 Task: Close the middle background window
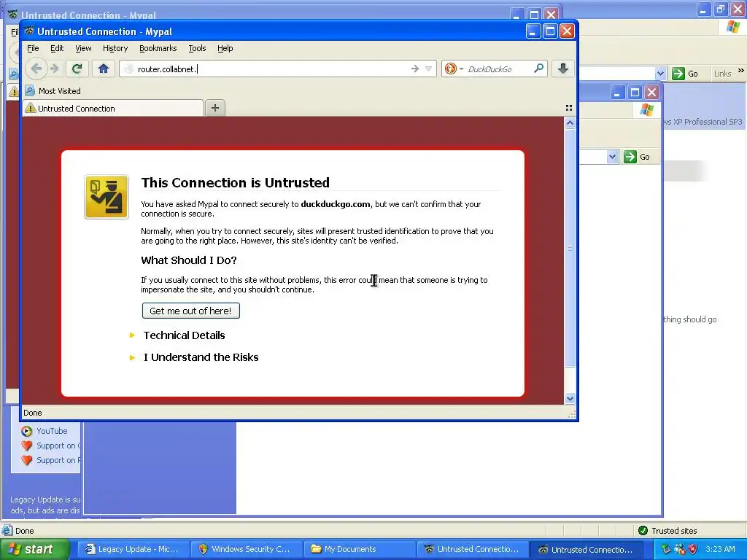click(x=651, y=93)
